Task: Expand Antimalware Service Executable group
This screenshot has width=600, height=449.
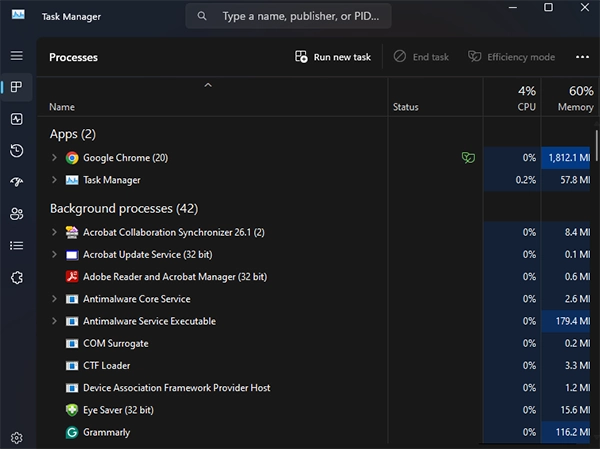Action: [54, 321]
